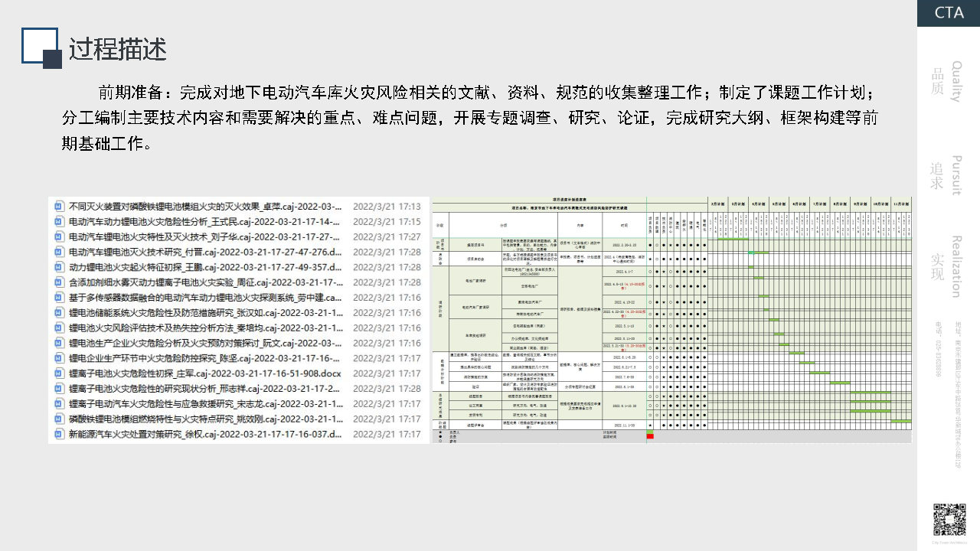
Task: Click the document icon beside the 卓萍 file
Action: coord(58,207)
